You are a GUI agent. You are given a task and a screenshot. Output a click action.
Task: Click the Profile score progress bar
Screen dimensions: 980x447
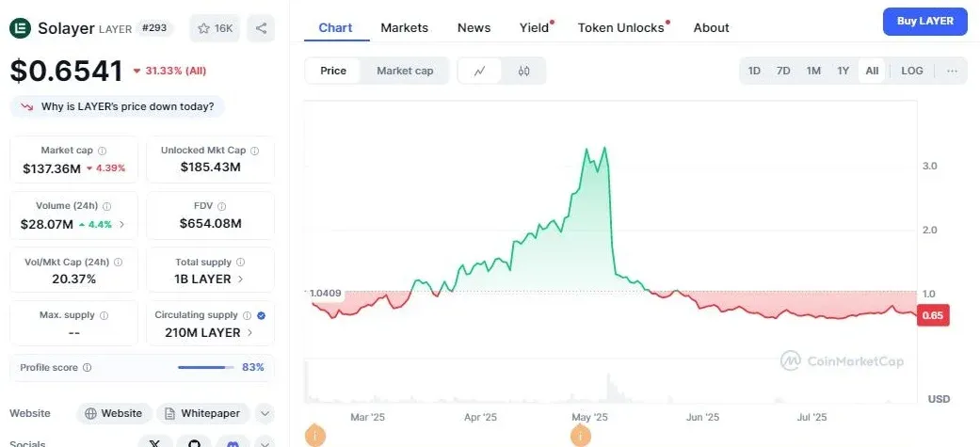[205, 368]
